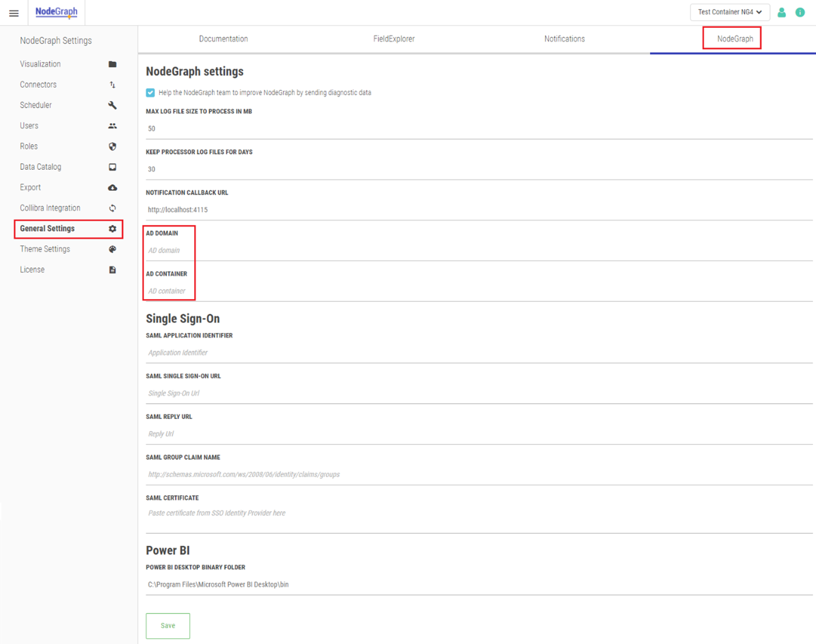The image size is (816, 644).
Task: Click the NodeGraph logo
Action: (x=56, y=12)
